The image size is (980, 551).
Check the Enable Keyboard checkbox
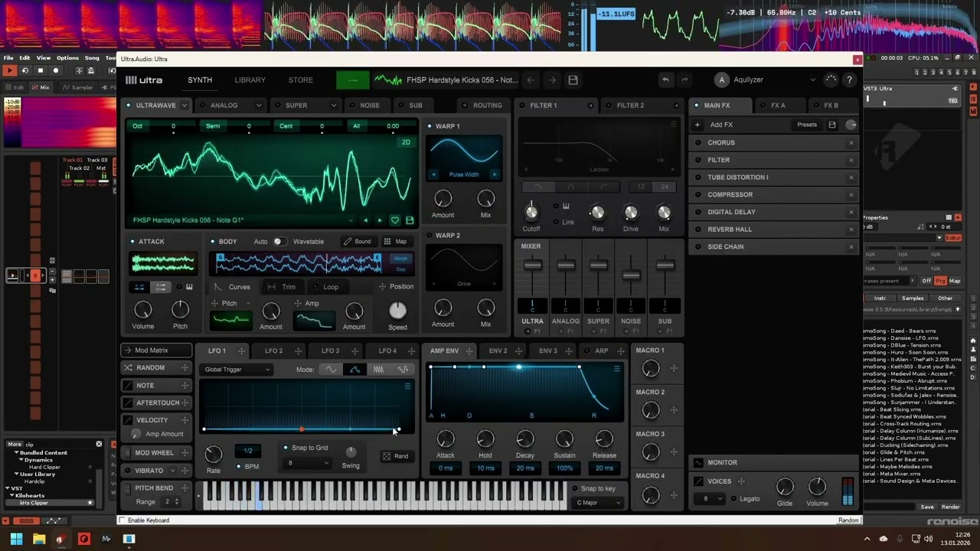point(122,520)
